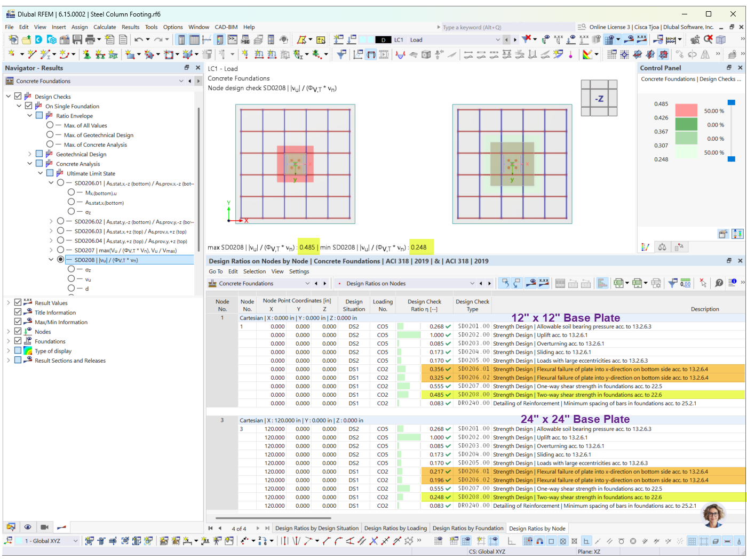Toggle the On Single Foundation checkbox
The height and width of the screenshot is (560, 747).
pyautogui.click(x=29, y=106)
